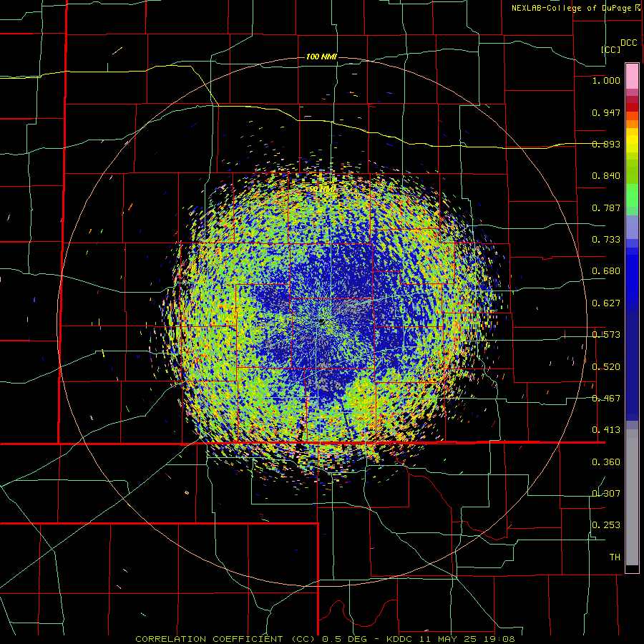
Task: Click the 0.733 legend value
Action: click(x=606, y=240)
